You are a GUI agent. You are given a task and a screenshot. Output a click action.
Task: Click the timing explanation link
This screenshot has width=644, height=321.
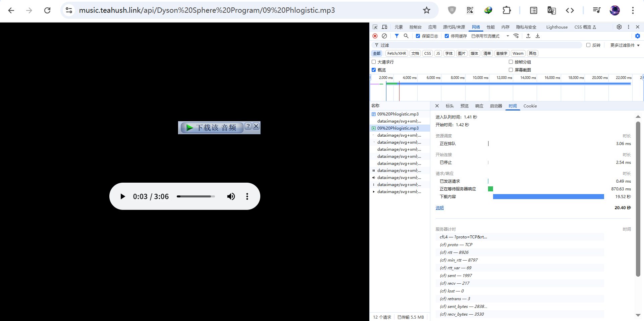click(x=439, y=208)
